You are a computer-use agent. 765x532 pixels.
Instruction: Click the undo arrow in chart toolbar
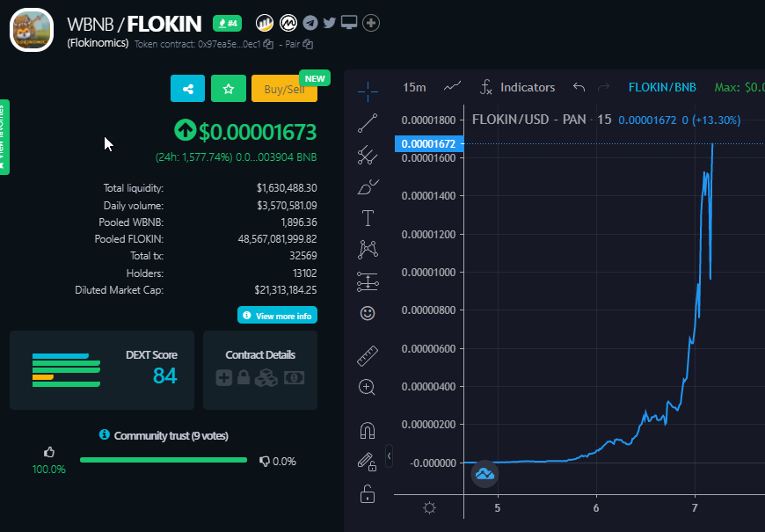coord(579,87)
